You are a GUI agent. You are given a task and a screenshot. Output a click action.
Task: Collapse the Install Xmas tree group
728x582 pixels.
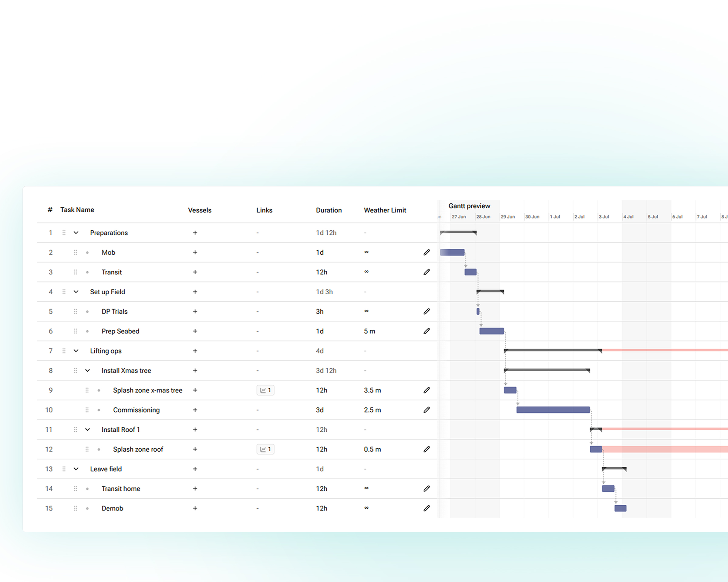tap(87, 370)
